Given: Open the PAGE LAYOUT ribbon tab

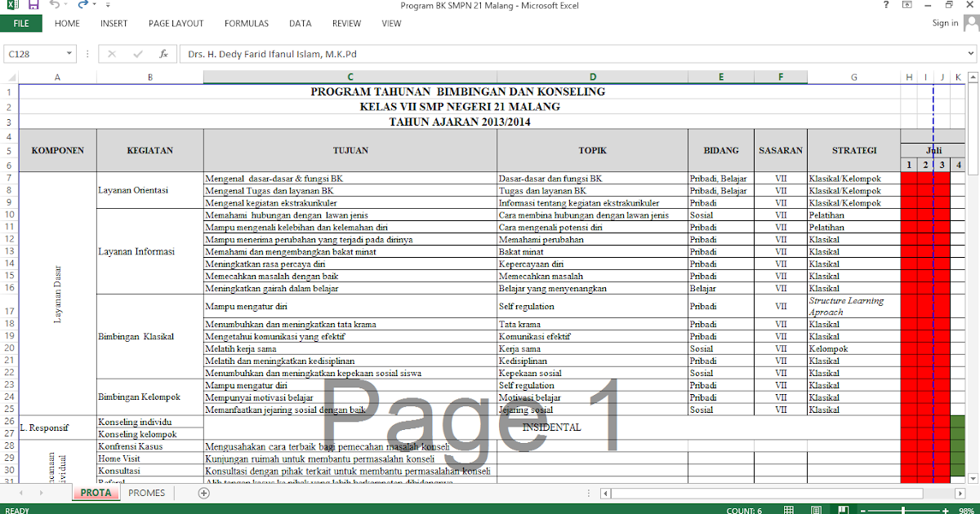Looking at the screenshot, I should [176, 24].
